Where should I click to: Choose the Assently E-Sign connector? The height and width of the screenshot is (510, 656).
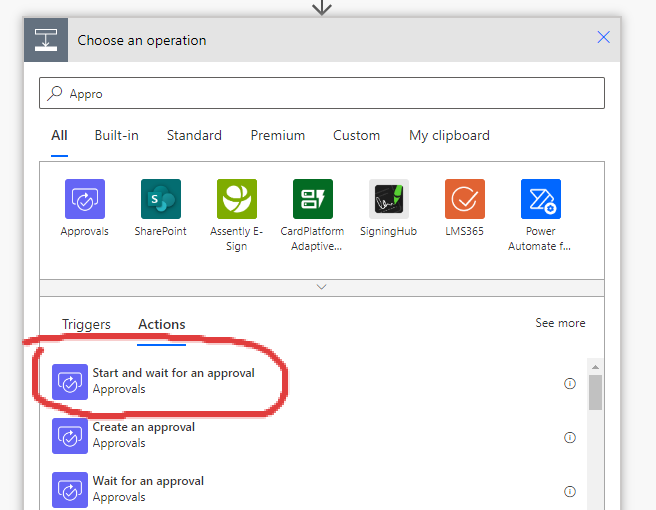point(237,199)
